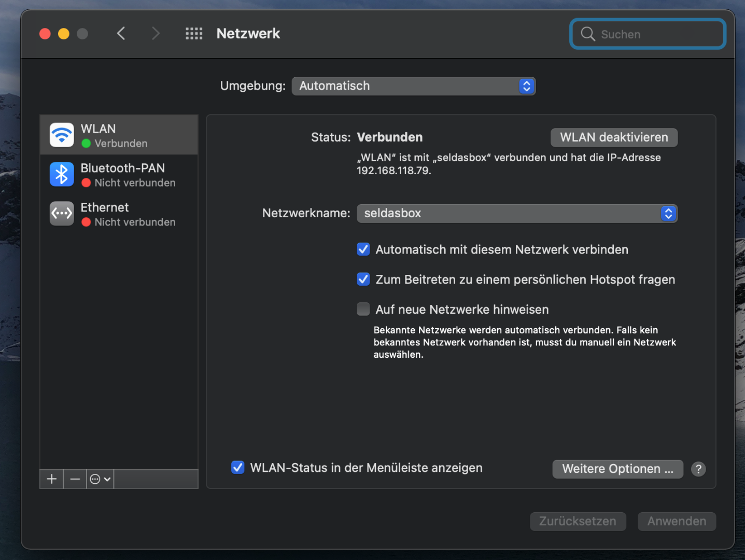Click the WLAN deaktivieren button
The height and width of the screenshot is (560, 745).
pos(614,137)
